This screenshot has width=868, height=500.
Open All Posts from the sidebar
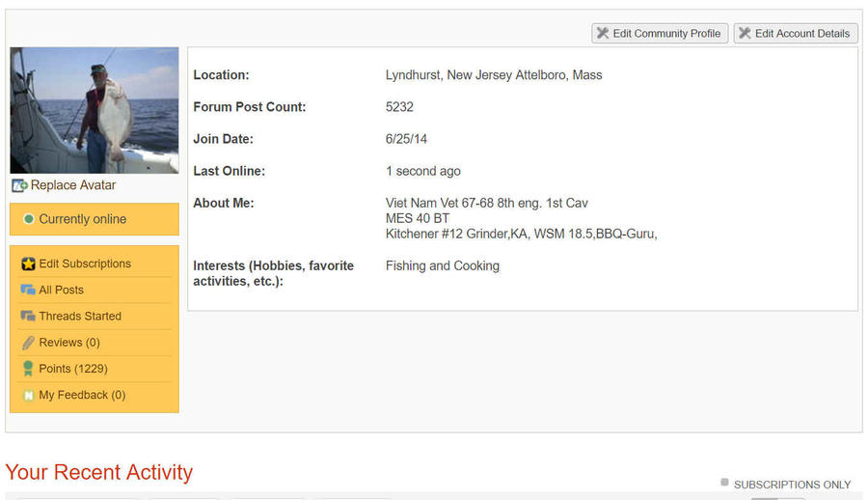click(x=61, y=290)
